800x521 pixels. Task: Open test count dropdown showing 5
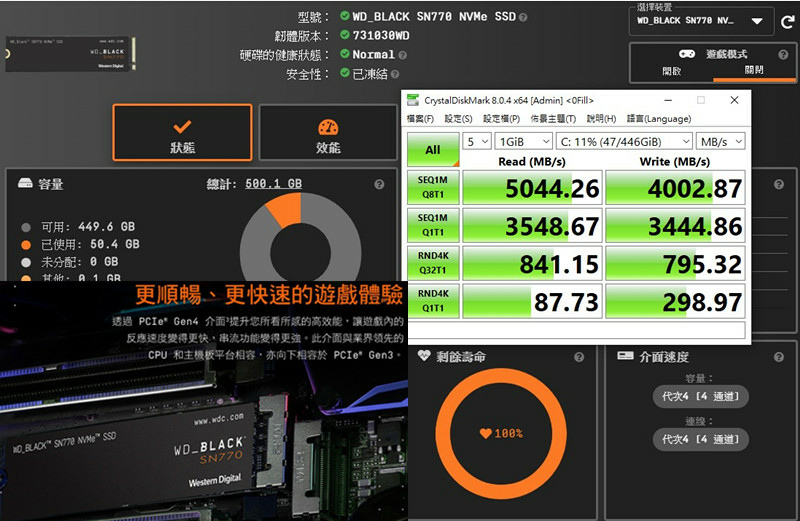(x=477, y=141)
